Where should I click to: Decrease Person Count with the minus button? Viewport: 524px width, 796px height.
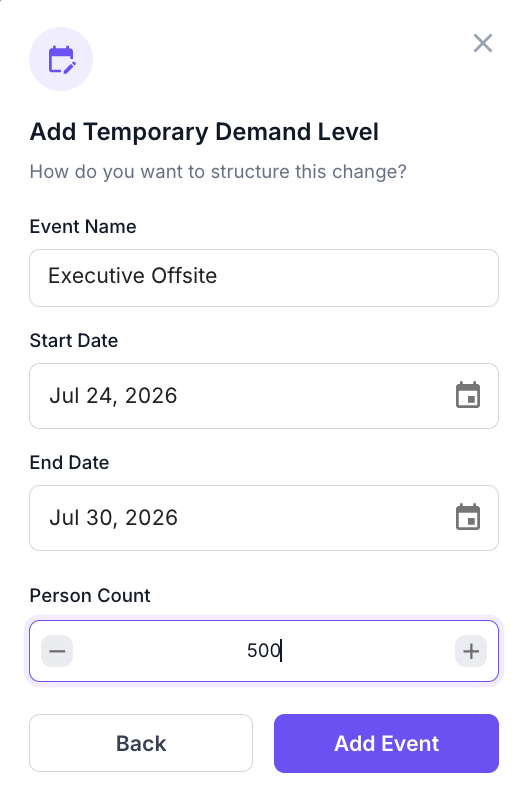[57, 651]
